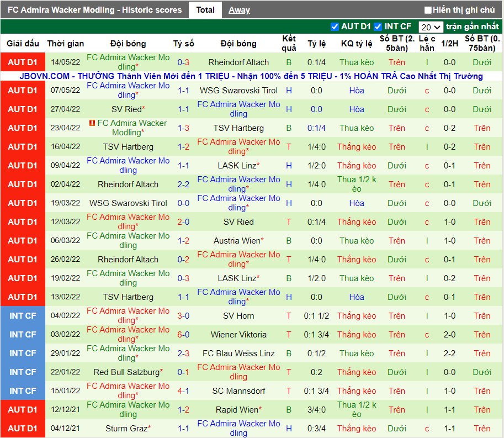The image size is (504, 438).
Task: Open the 0-0 score on 19/03/22
Action: click(183, 203)
